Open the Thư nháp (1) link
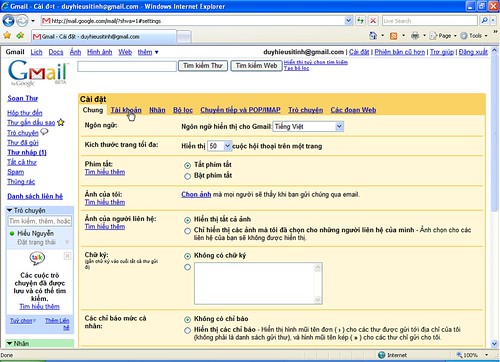Screen dimensions: 500x362 27,152
